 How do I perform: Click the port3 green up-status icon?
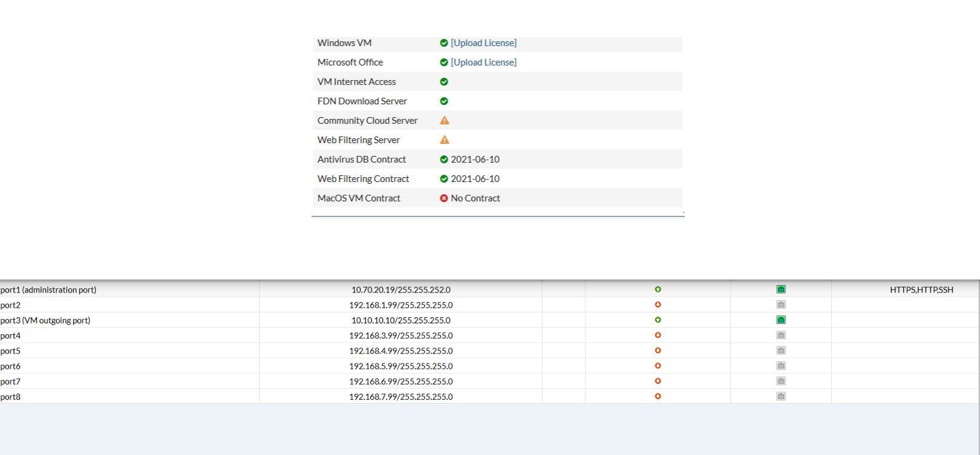click(x=658, y=320)
